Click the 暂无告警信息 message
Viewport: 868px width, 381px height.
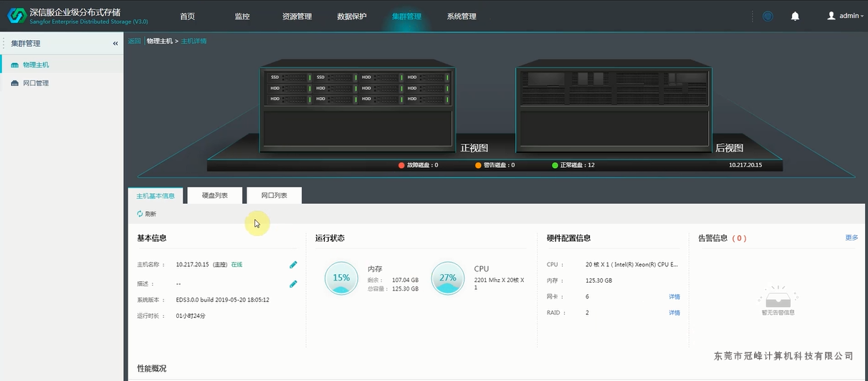tap(778, 313)
